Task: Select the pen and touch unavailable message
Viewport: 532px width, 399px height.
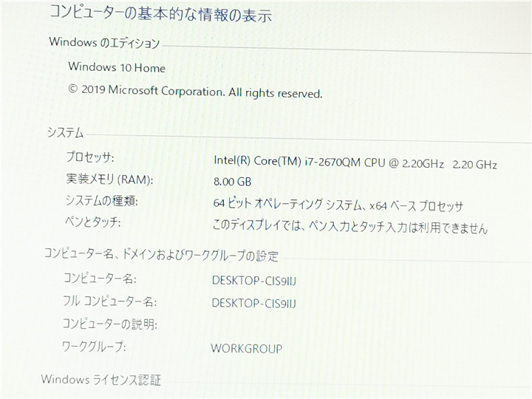Action: [x=350, y=226]
